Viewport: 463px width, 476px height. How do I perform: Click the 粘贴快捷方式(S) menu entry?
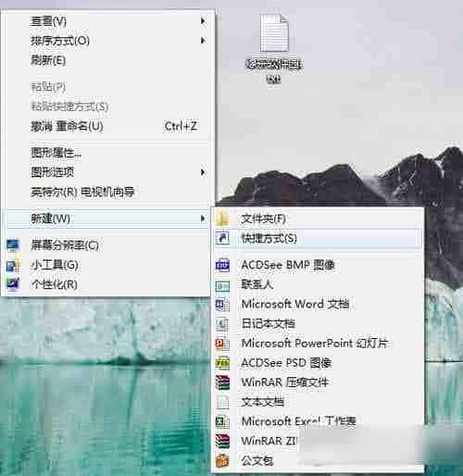tap(107, 106)
